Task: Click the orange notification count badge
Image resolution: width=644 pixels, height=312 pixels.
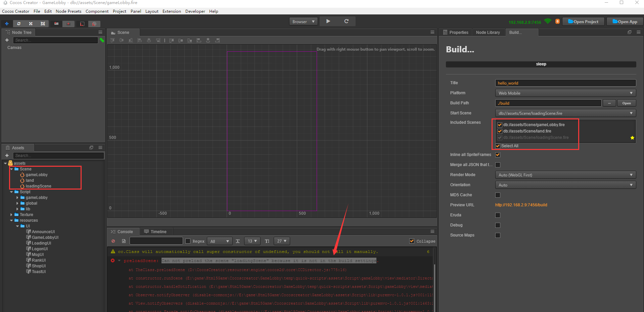Action: point(557,21)
